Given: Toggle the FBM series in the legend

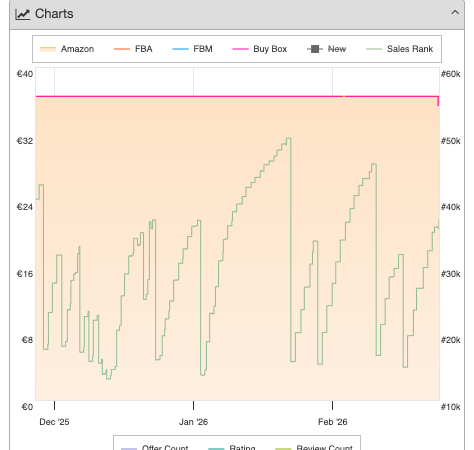Looking at the screenshot, I should tap(192, 49).
